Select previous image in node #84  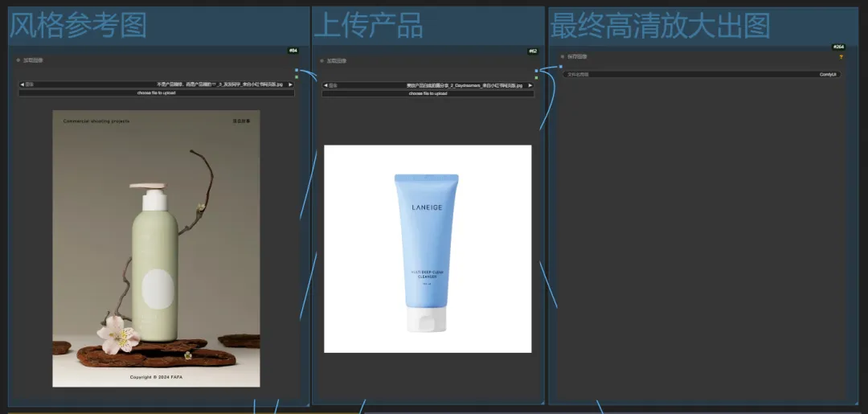point(23,84)
